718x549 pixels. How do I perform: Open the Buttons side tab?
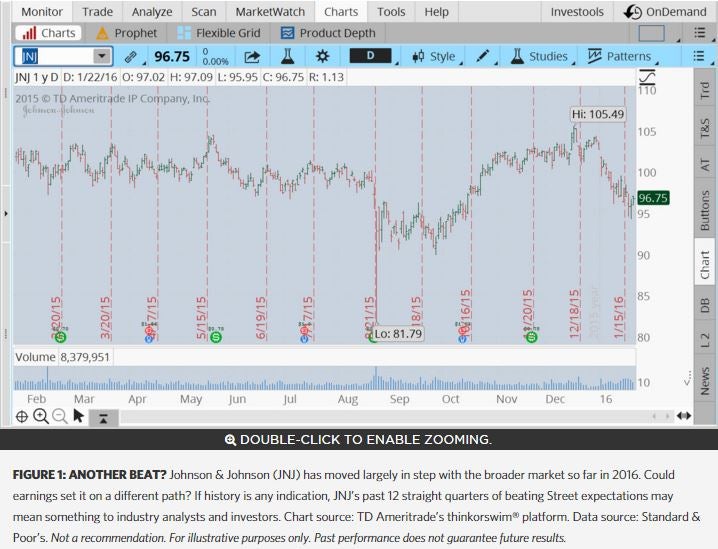pyautogui.click(x=705, y=210)
